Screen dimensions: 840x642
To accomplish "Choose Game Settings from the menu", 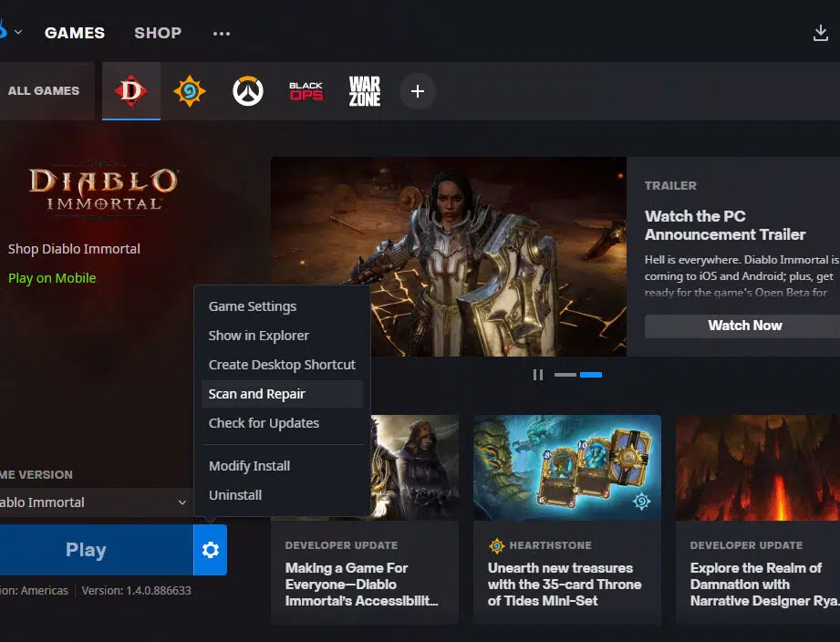I will tap(283, 306).
